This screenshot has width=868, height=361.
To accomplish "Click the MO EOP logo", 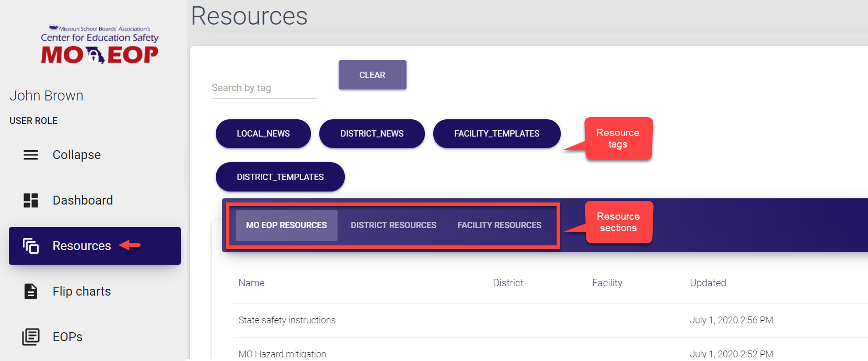I will (99, 45).
